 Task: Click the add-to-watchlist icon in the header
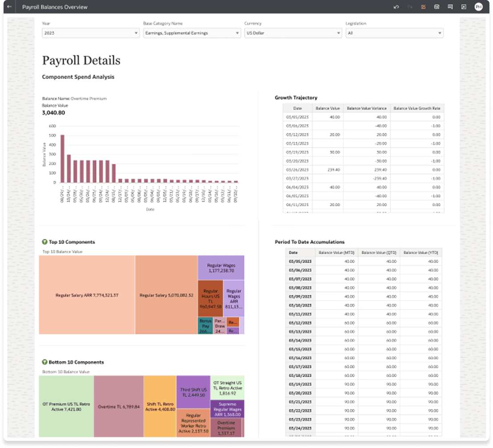(x=437, y=7)
